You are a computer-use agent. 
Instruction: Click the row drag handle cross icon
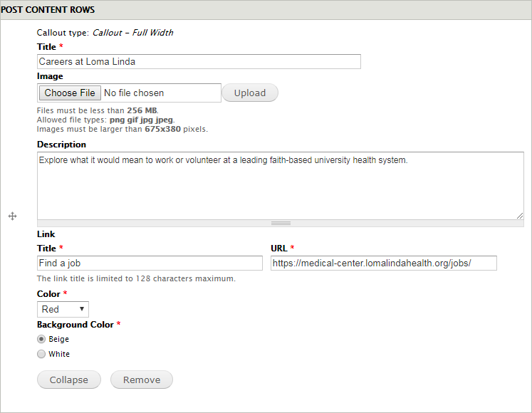click(x=13, y=216)
